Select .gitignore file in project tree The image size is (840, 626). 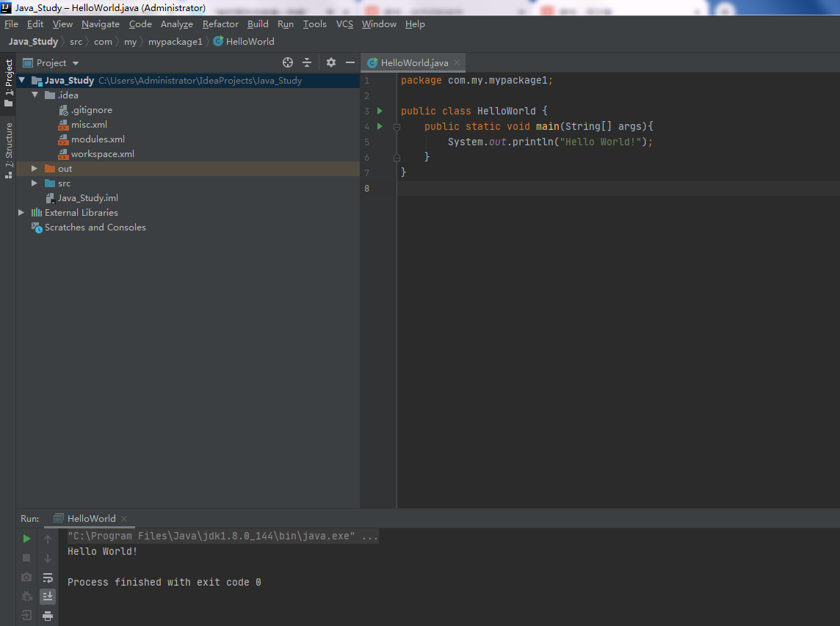(91, 110)
